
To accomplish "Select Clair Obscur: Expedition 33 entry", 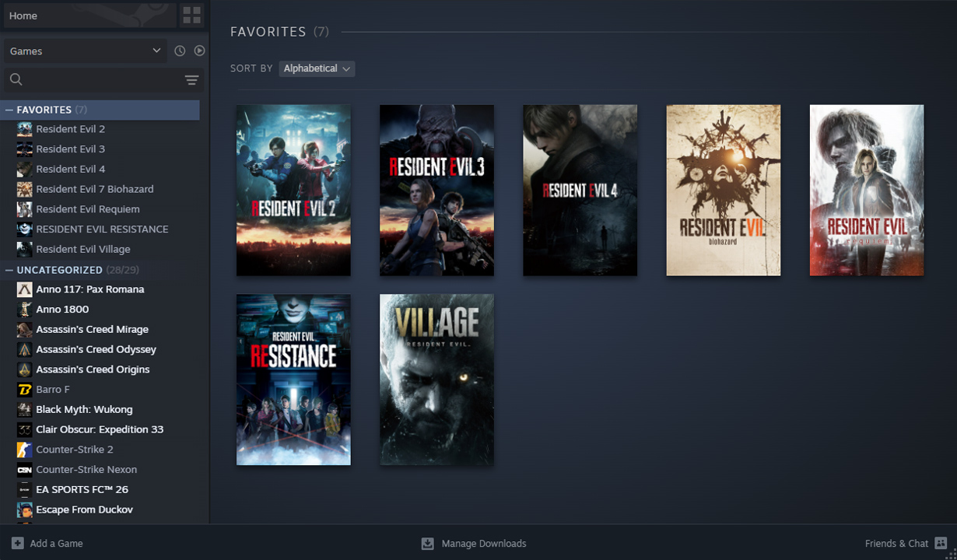I will click(99, 429).
